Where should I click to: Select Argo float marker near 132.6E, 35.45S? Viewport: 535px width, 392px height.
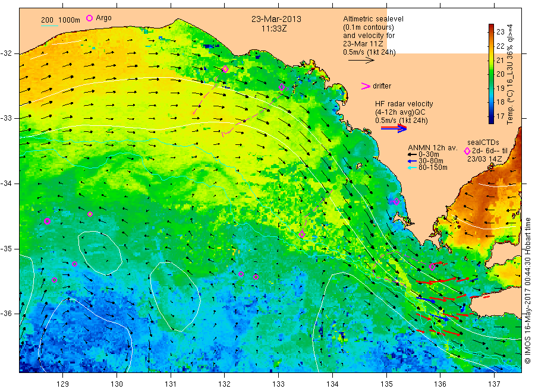click(256, 277)
